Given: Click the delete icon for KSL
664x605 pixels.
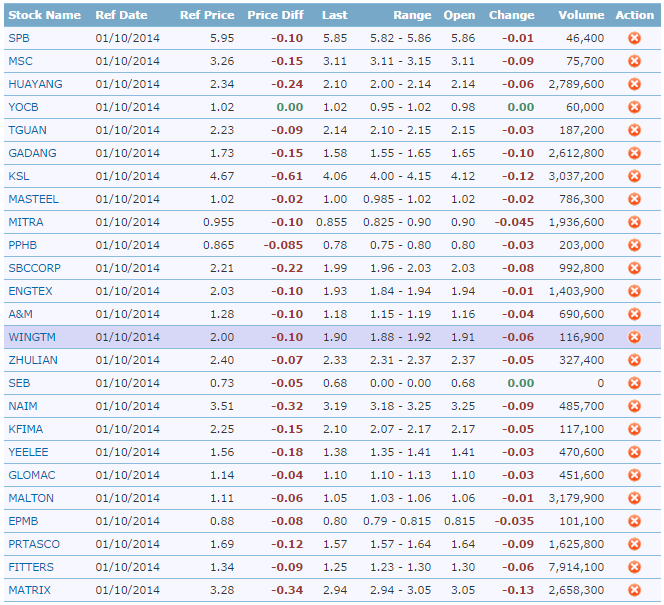Looking at the screenshot, I should tap(634, 176).
